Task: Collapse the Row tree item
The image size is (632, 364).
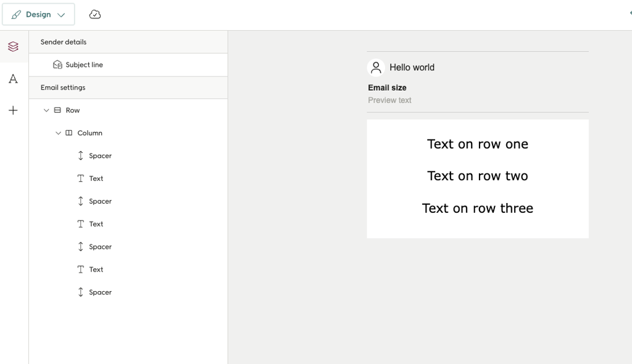Action: [x=46, y=110]
